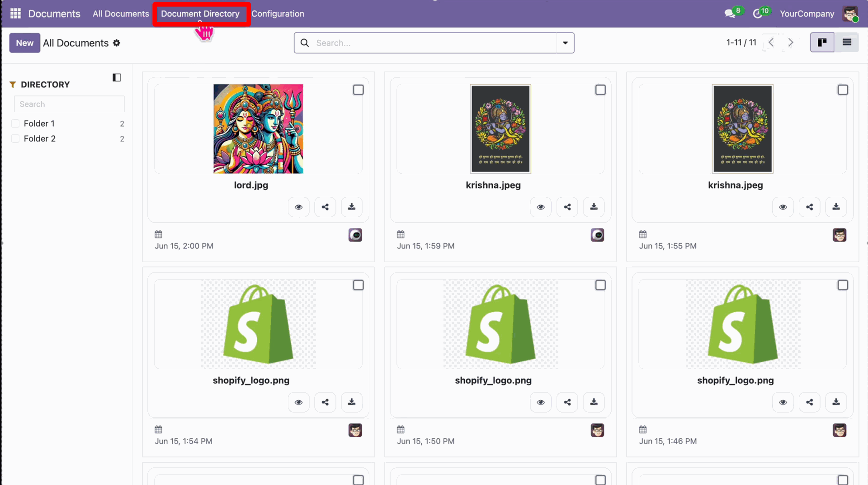Share krishna.jpeg dated 1:55 PM
This screenshot has height=485, width=868.
click(810, 207)
